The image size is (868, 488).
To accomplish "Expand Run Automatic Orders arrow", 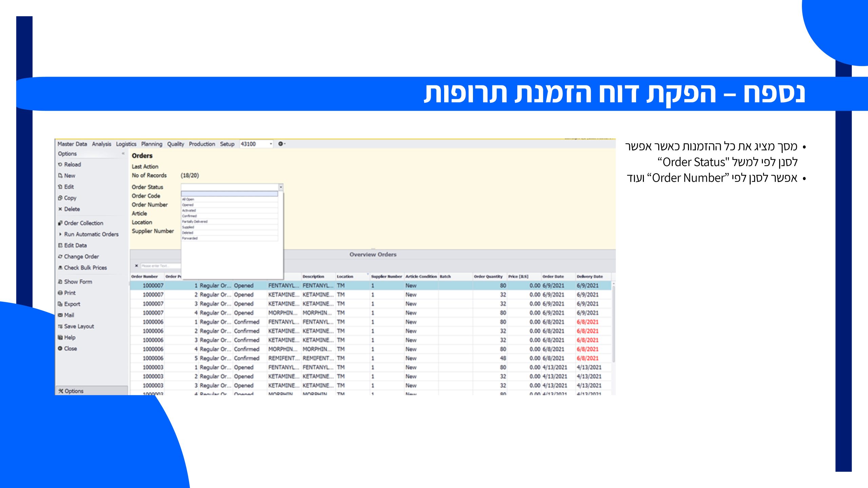I will click(x=60, y=234).
